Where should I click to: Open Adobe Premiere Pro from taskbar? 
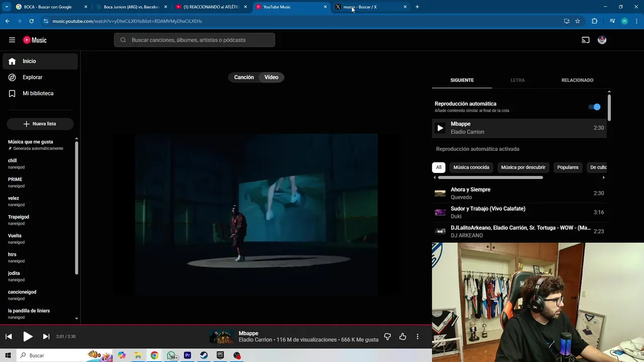tap(188, 355)
